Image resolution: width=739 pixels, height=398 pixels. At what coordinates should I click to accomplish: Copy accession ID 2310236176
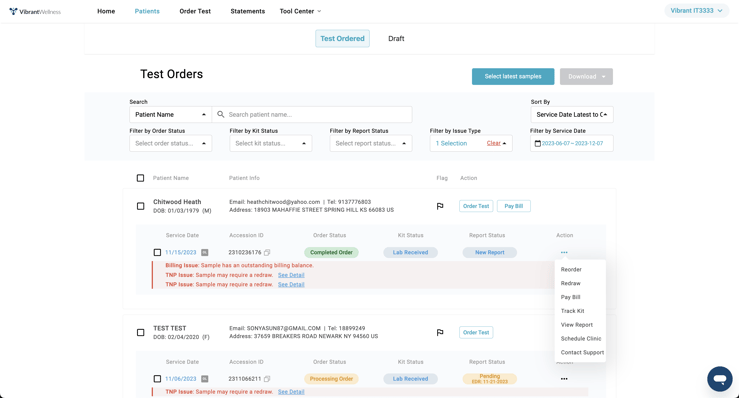[x=267, y=252]
